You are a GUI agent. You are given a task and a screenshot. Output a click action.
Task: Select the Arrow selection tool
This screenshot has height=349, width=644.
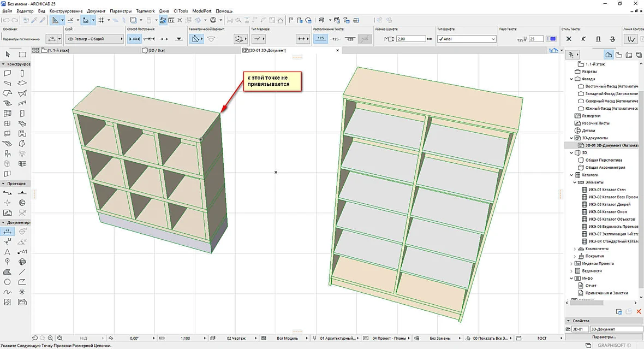pyautogui.click(x=8, y=54)
